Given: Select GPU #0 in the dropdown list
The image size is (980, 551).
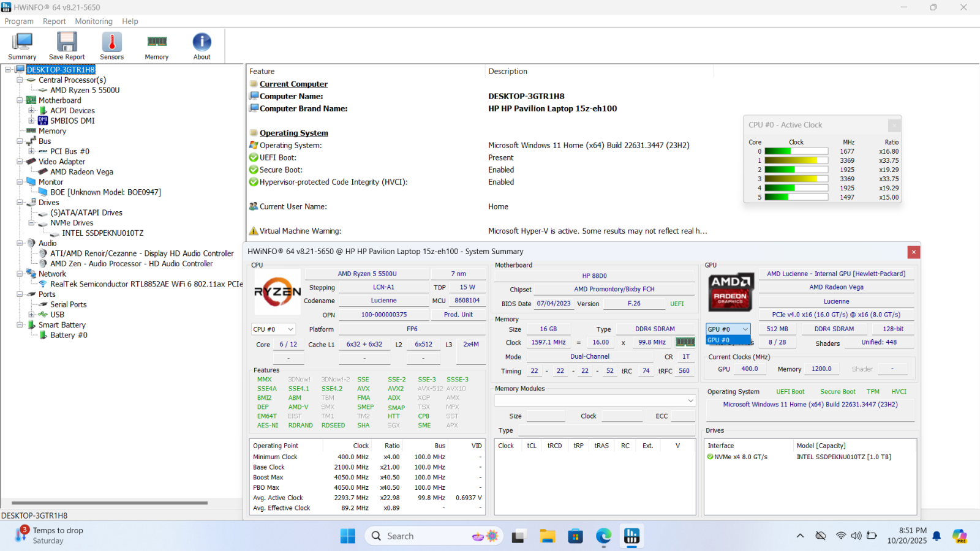Looking at the screenshot, I should [728, 340].
